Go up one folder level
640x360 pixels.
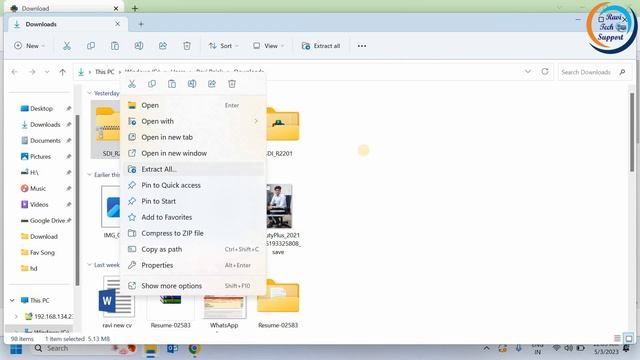[62, 72]
